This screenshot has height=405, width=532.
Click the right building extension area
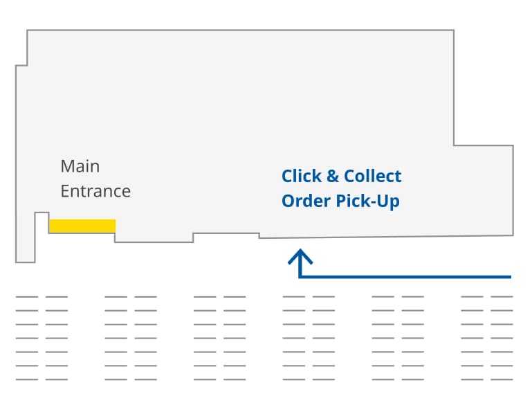[484, 190]
